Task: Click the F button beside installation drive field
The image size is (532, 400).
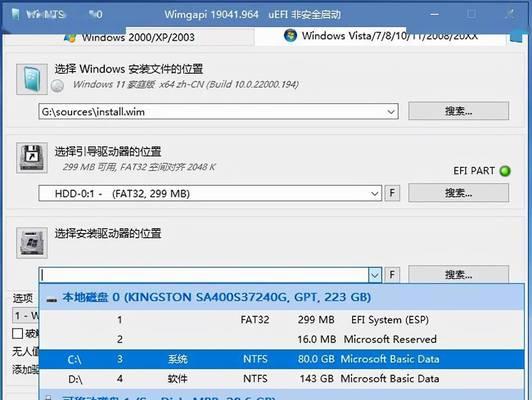Action: tap(392, 274)
